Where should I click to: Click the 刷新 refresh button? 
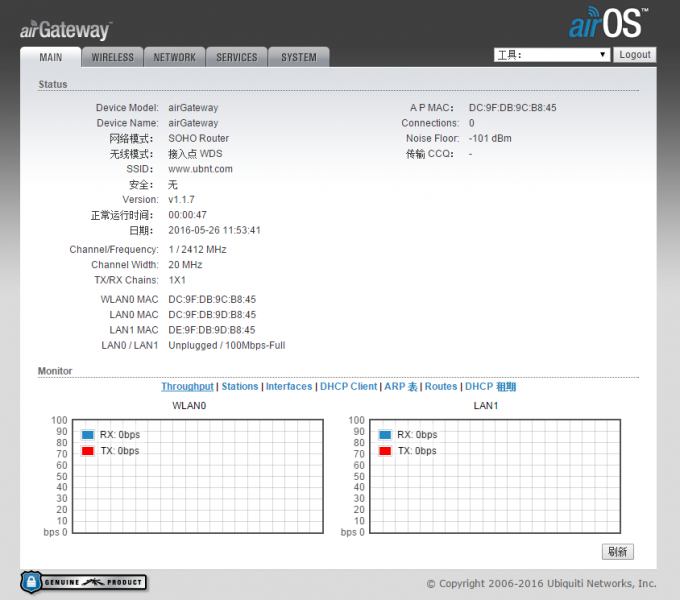click(617, 552)
